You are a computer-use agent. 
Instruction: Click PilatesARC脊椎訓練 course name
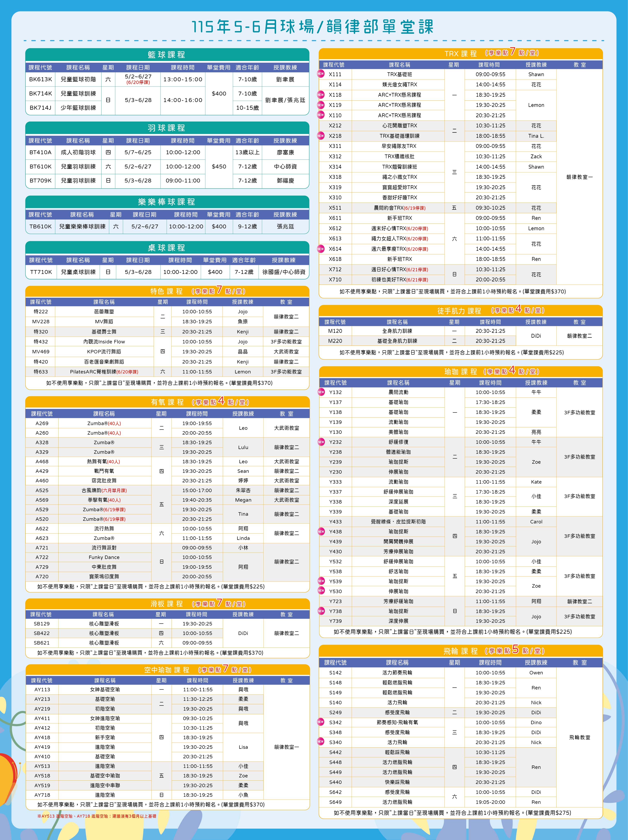[x=104, y=372]
